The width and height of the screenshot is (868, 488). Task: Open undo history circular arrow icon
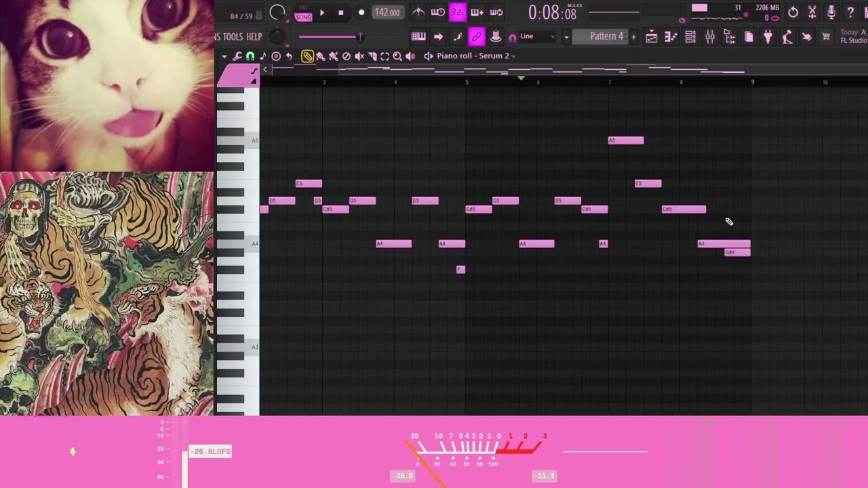coord(793,12)
